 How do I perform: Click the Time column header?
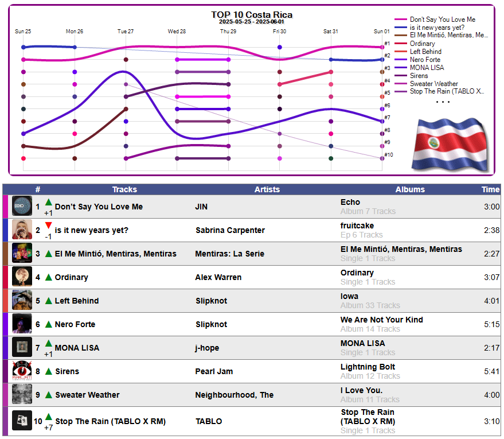point(490,189)
